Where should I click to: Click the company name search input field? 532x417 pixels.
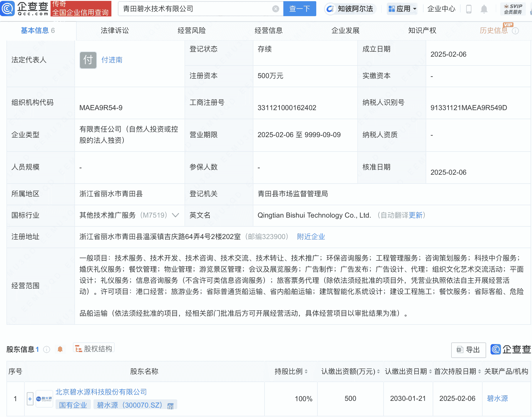pos(191,9)
